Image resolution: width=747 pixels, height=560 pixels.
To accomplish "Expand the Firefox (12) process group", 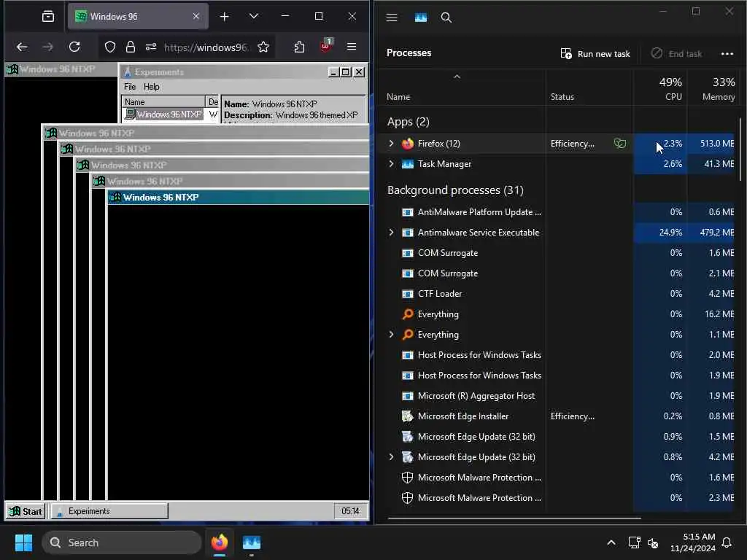I will [x=391, y=144].
